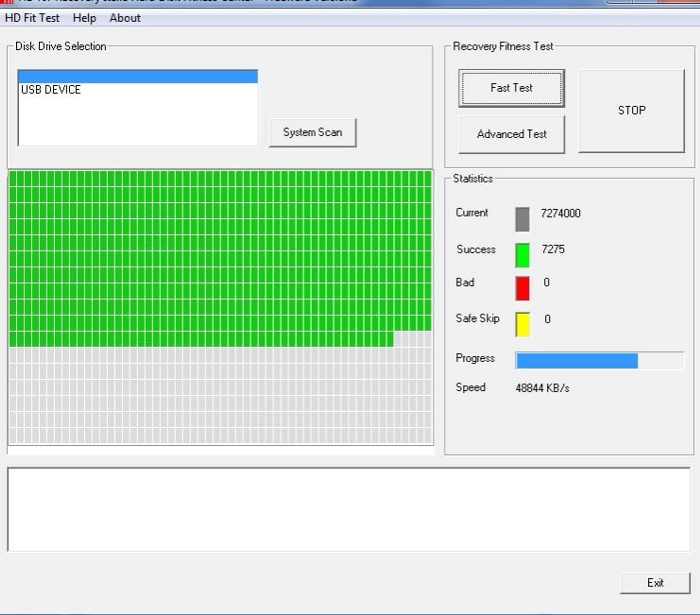Open the HD Fit Test menu
700x615 pixels.
pos(32,18)
